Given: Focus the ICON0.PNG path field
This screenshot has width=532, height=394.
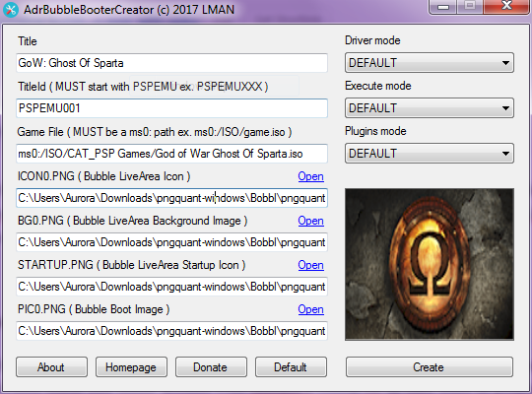Looking at the screenshot, I should click(171, 198).
